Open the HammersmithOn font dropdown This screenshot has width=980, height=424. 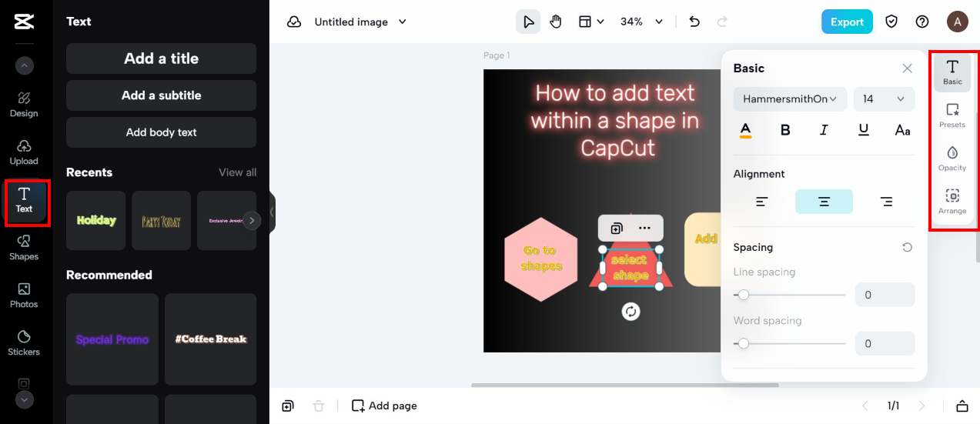point(790,99)
